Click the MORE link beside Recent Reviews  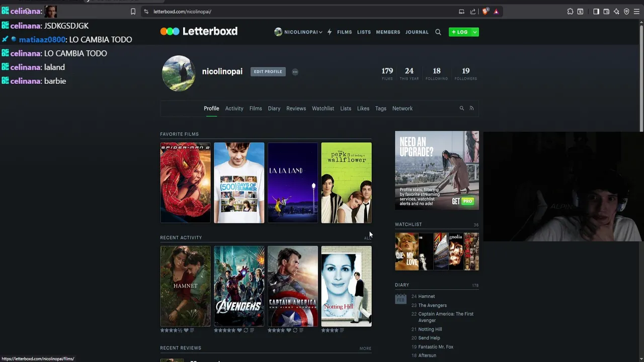coord(365,348)
